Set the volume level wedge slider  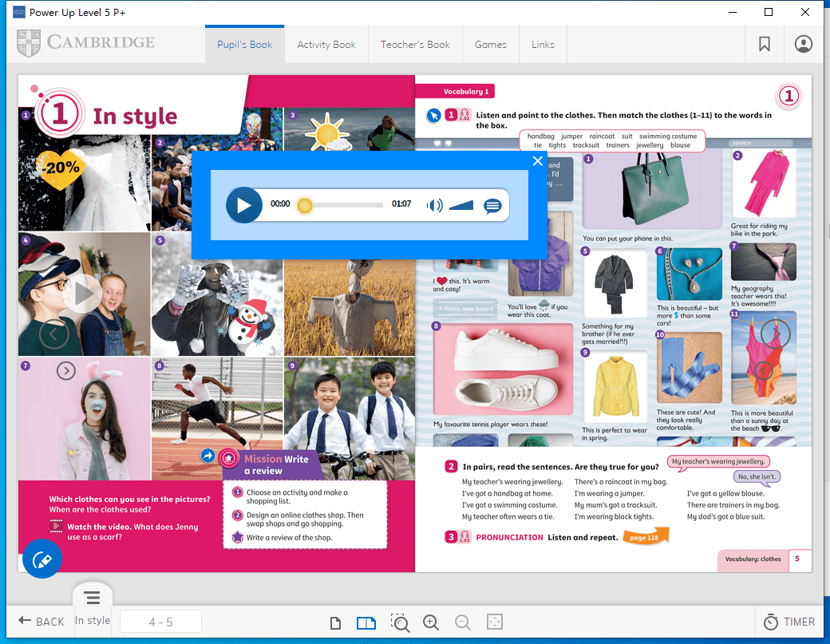pyautogui.click(x=461, y=205)
